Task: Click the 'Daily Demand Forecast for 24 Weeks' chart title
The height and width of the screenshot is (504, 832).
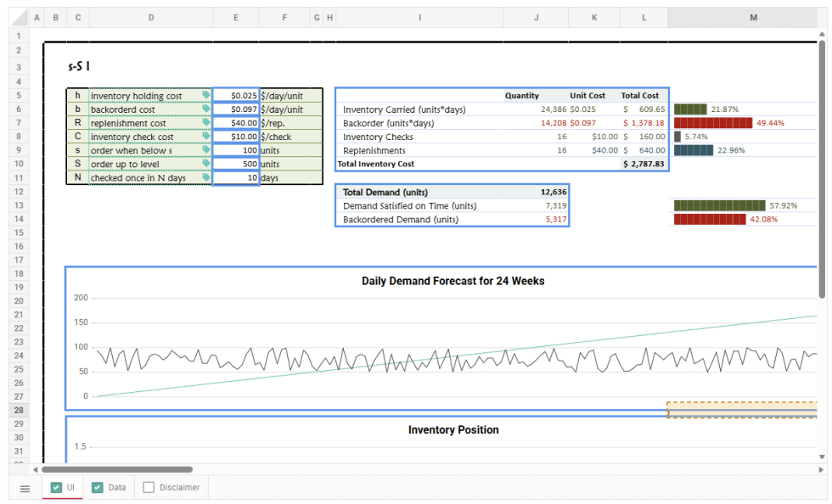Action: click(453, 281)
